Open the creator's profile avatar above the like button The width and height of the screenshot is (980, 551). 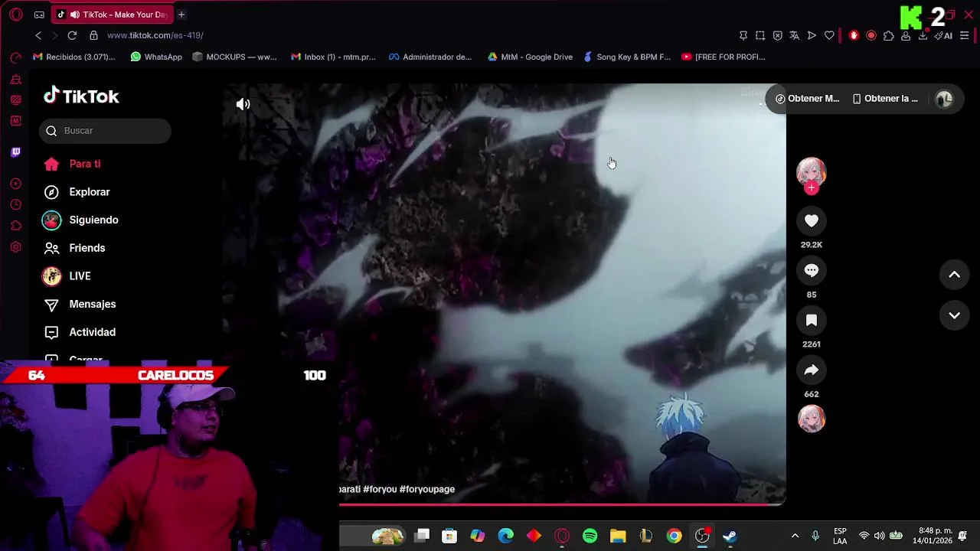pyautogui.click(x=812, y=172)
